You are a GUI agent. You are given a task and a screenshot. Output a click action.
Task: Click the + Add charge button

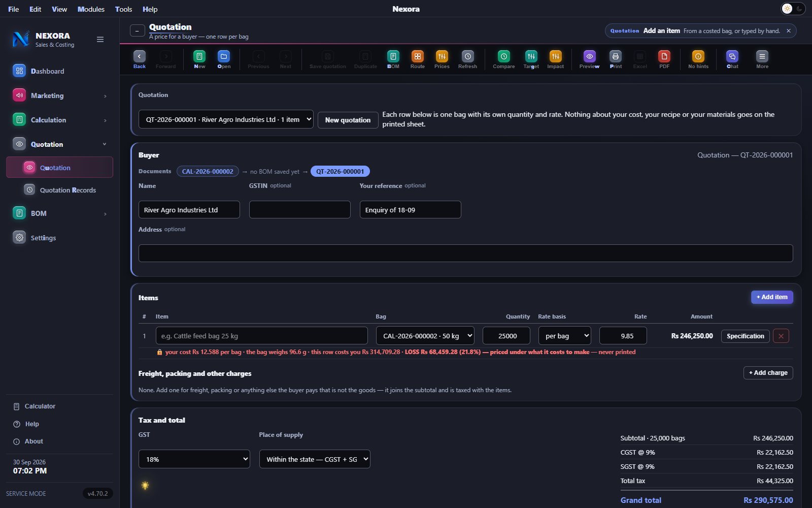pyautogui.click(x=768, y=373)
